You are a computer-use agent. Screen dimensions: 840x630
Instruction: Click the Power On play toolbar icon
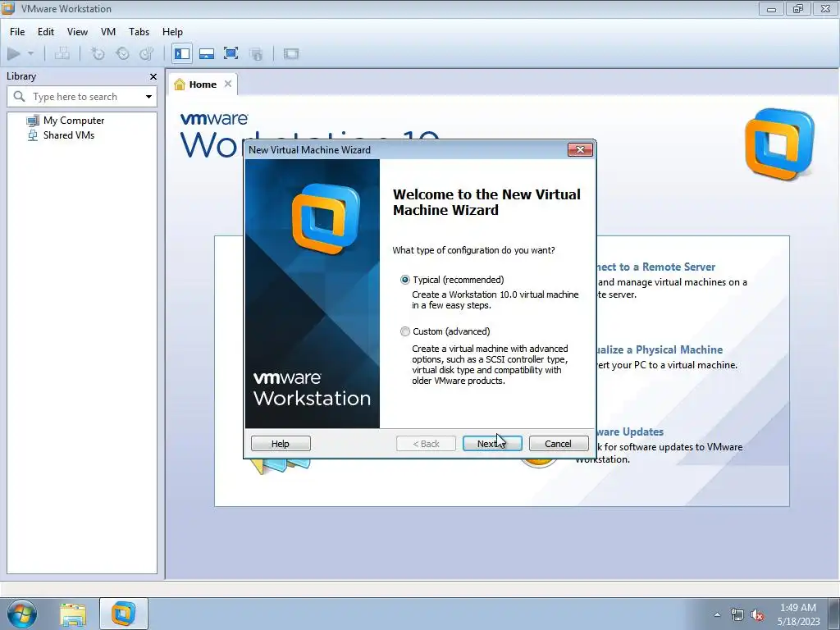tap(14, 53)
